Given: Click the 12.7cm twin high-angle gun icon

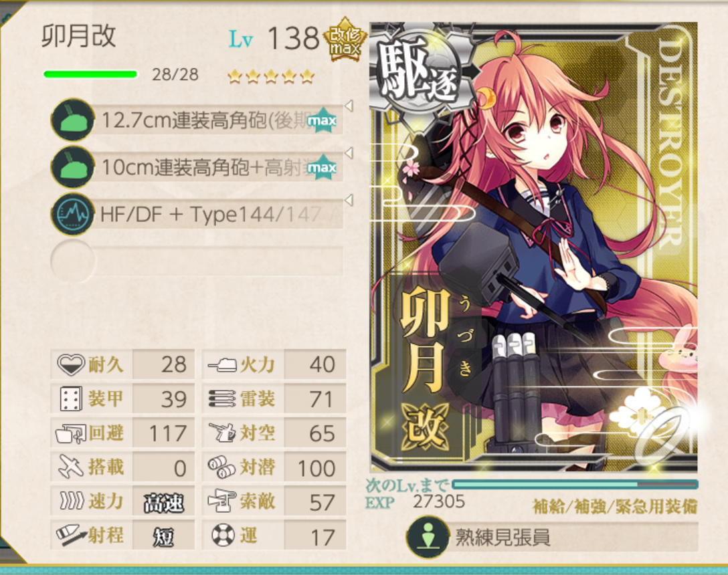Looking at the screenshot, I should 72,120.
